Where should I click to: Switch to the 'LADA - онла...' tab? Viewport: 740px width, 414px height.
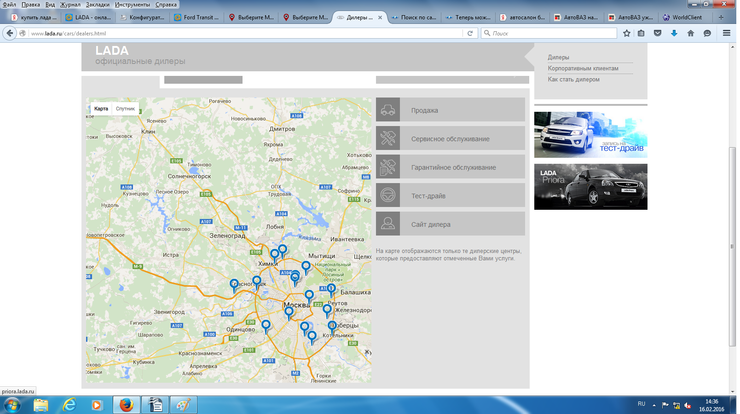[x=88, y=17]
